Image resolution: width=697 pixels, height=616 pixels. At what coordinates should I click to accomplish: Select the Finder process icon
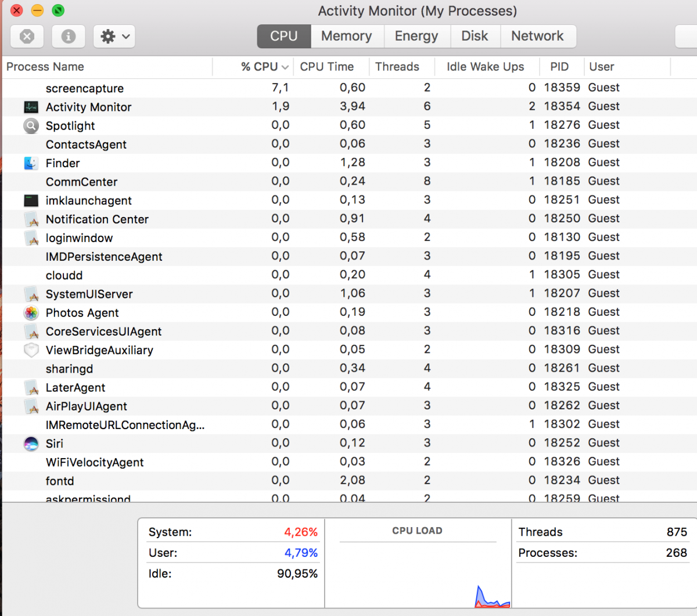click(x=31, y=163)
